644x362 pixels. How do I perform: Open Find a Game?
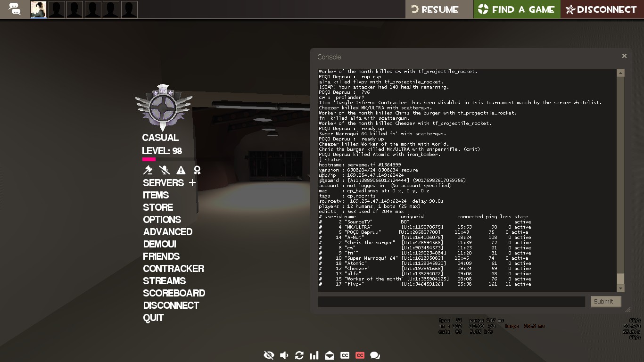click(517, 9)
